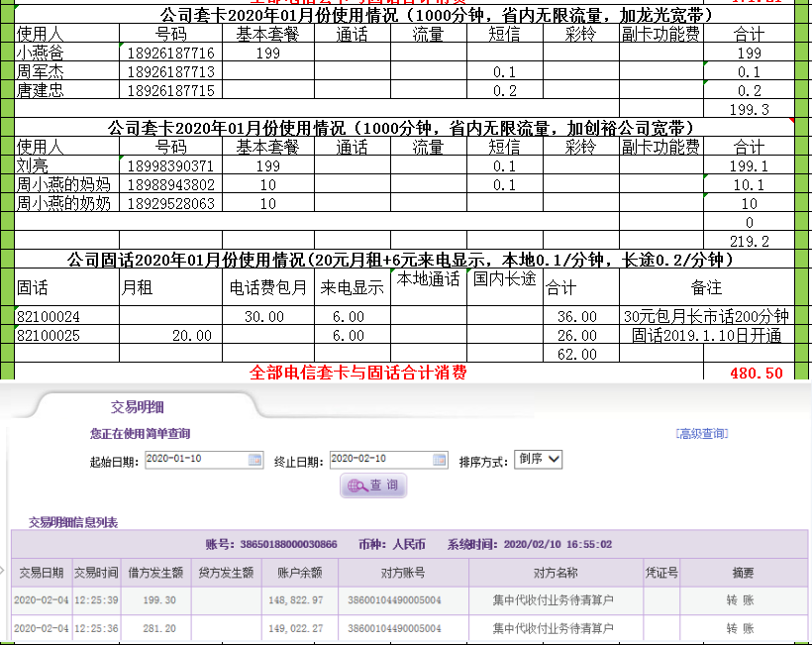Click the 查询 search button
Viewport: 812px width, 645px height.
click(374, 486)
